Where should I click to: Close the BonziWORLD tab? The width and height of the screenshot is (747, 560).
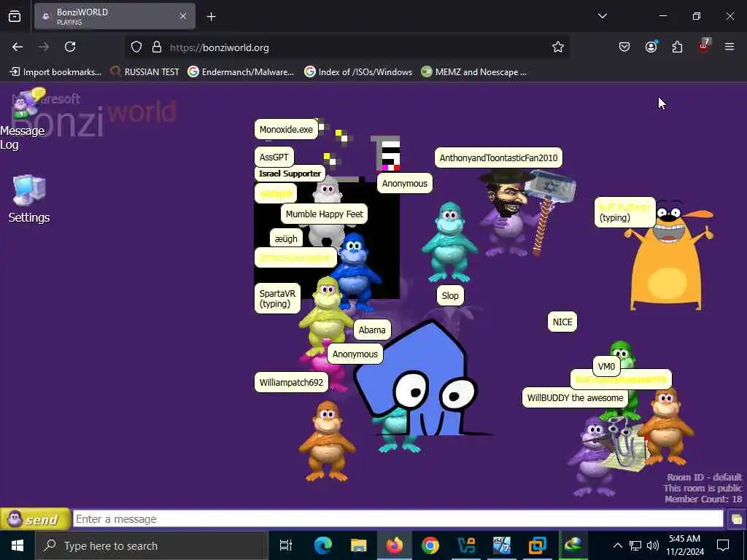tap(183, 16)
